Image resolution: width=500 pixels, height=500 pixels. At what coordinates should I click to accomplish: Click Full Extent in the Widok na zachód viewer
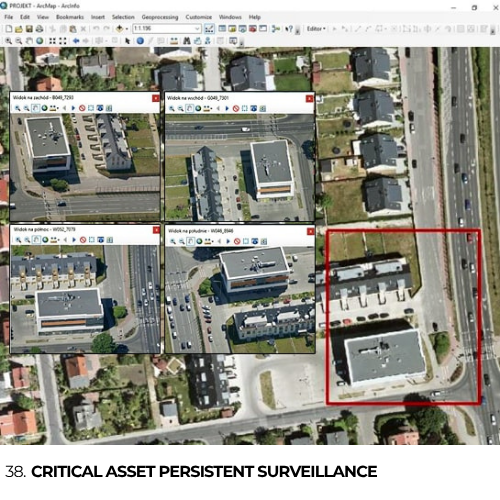44,108
